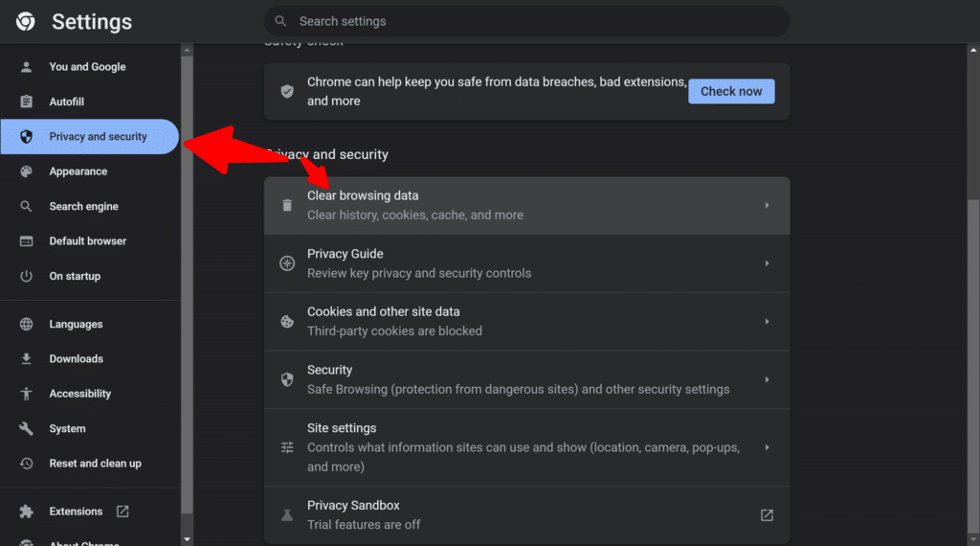
Task: Click the main page scrollbar up arrow
Action: click(x=973, y=50)
